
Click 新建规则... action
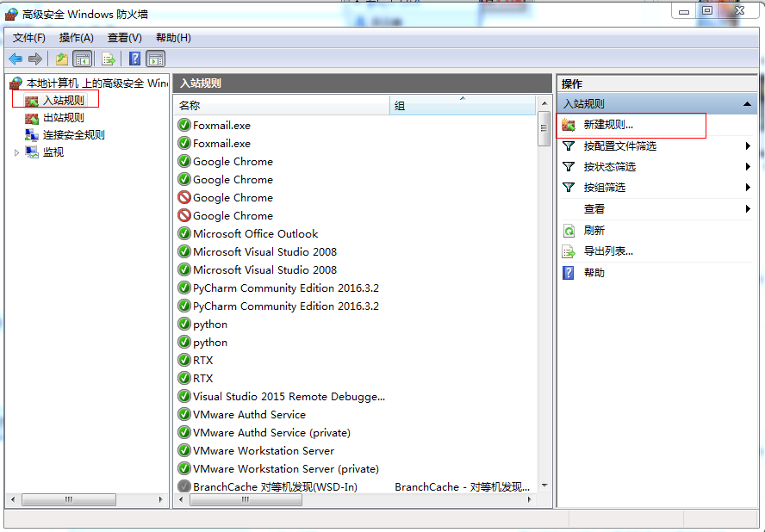coord(608,125)
